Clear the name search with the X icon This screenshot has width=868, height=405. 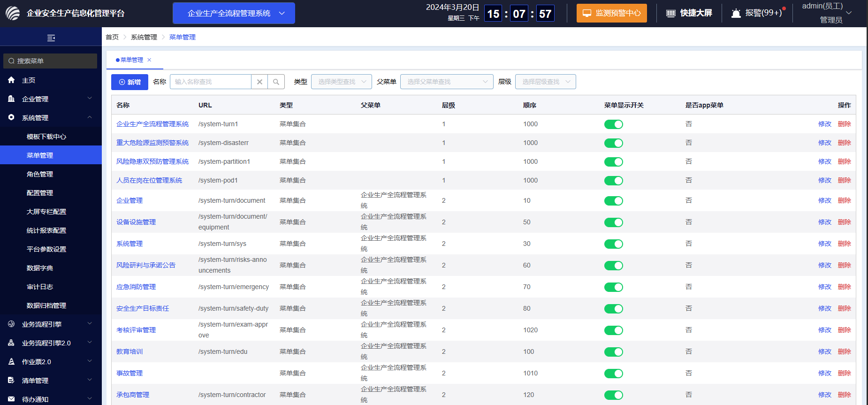[259, 82]
